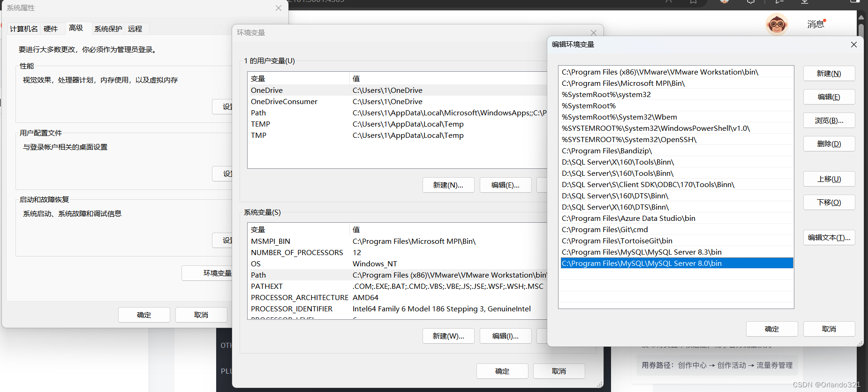Click 新建(N)... under user variables

[448, 185]
